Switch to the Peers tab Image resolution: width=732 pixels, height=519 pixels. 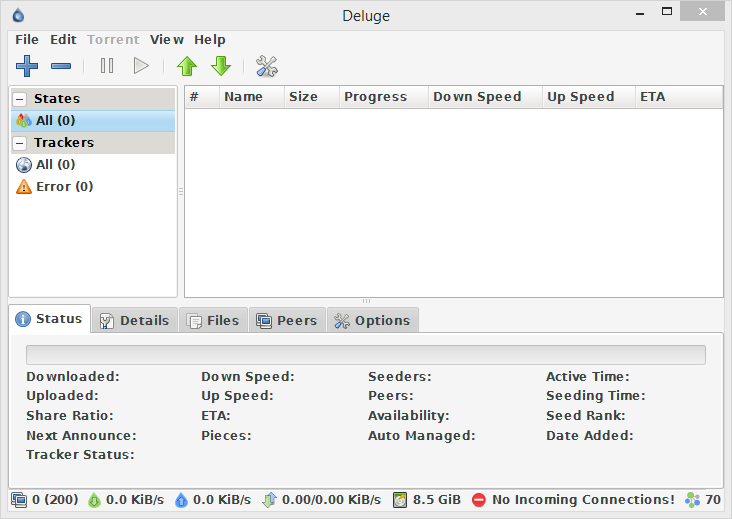click(287, 320)
